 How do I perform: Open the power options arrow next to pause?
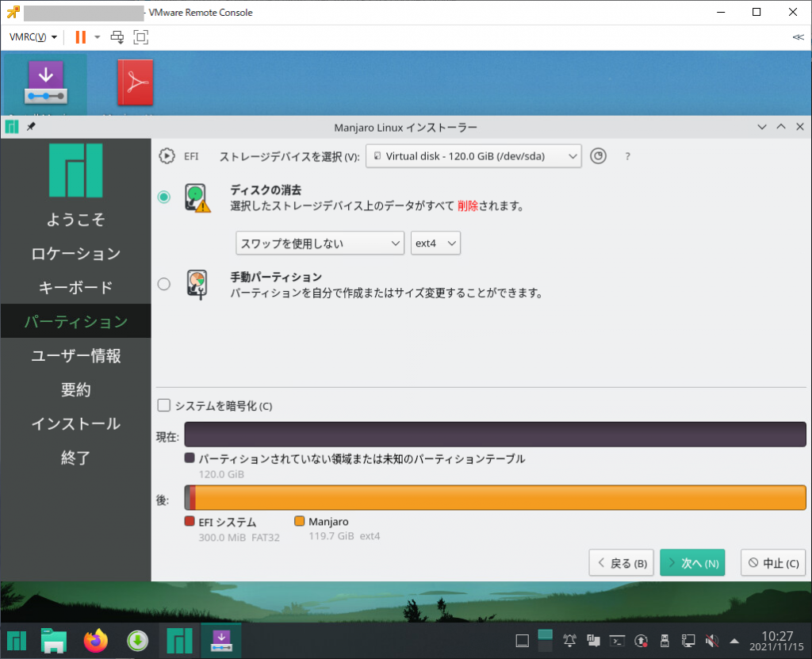point(97,36)
